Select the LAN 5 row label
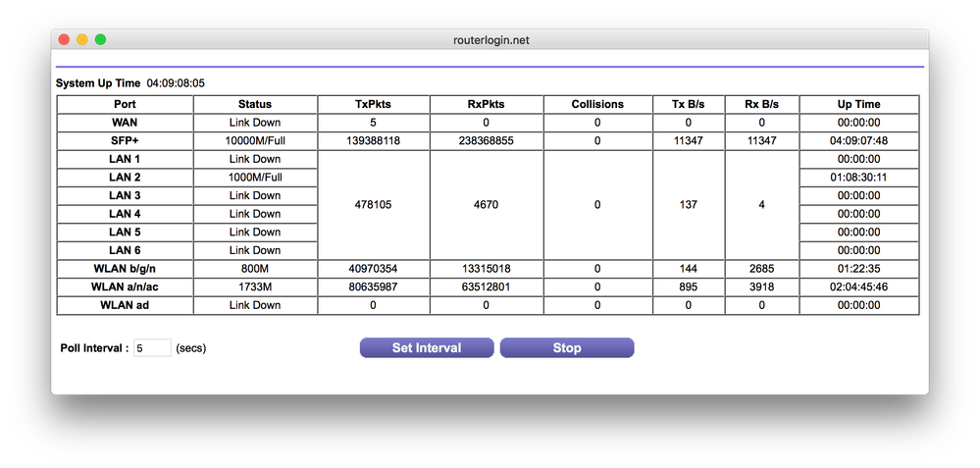 pyautogui.click(x=125, y=232)
